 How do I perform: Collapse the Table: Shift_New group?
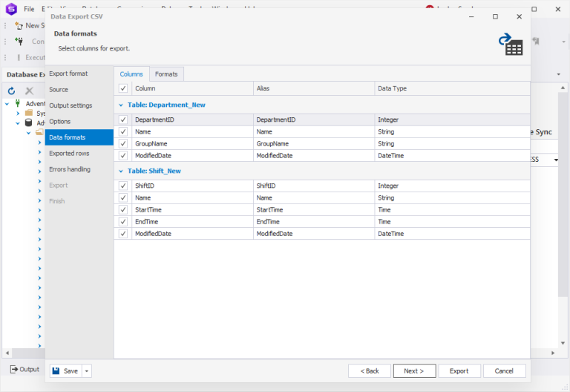(x=121, y=171)
